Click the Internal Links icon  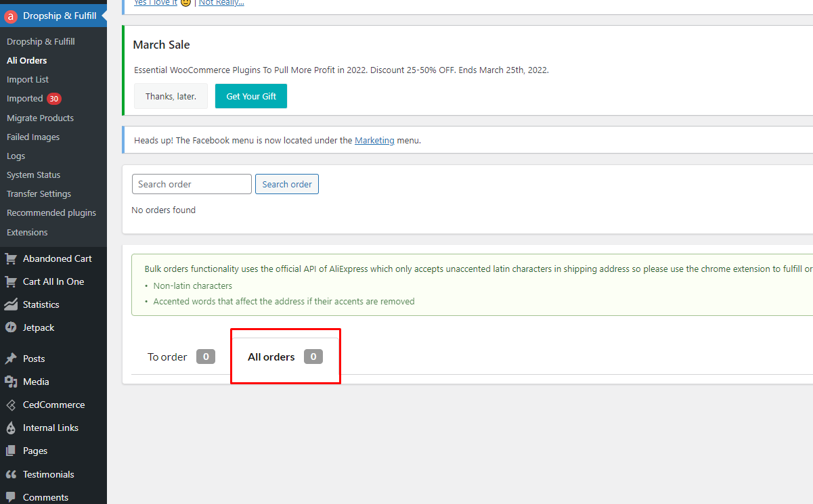click(x=11, y=428)
